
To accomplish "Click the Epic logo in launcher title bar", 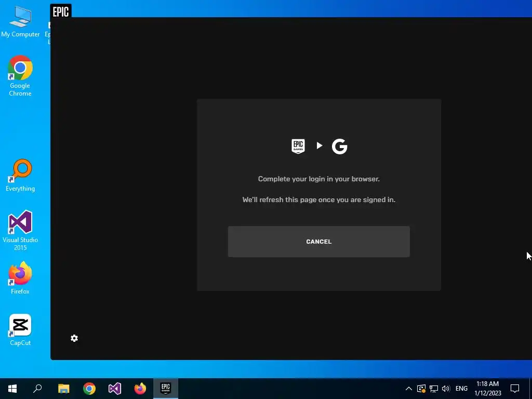I will click(61, 12).
